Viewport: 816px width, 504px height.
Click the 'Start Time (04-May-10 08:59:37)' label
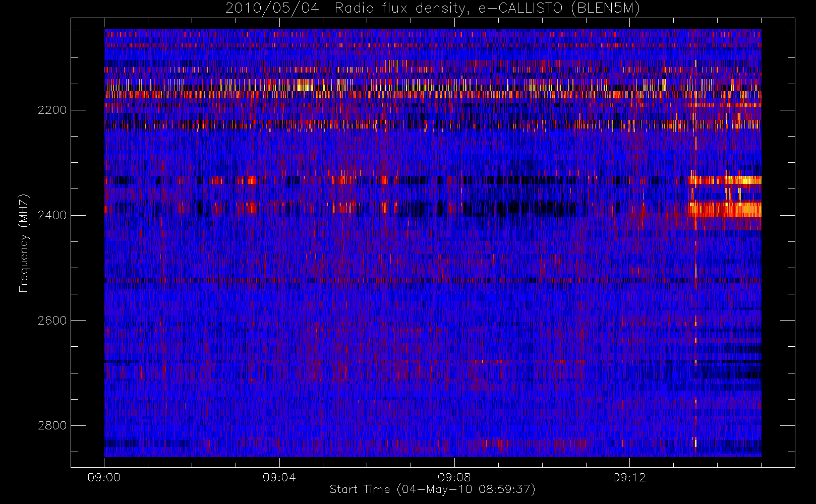pos(432,489)
